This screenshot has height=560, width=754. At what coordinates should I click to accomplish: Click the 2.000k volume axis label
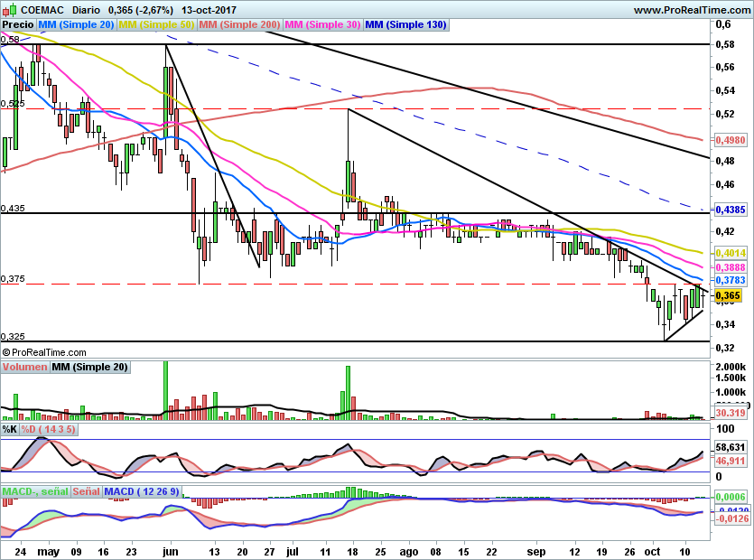point(731,367)
